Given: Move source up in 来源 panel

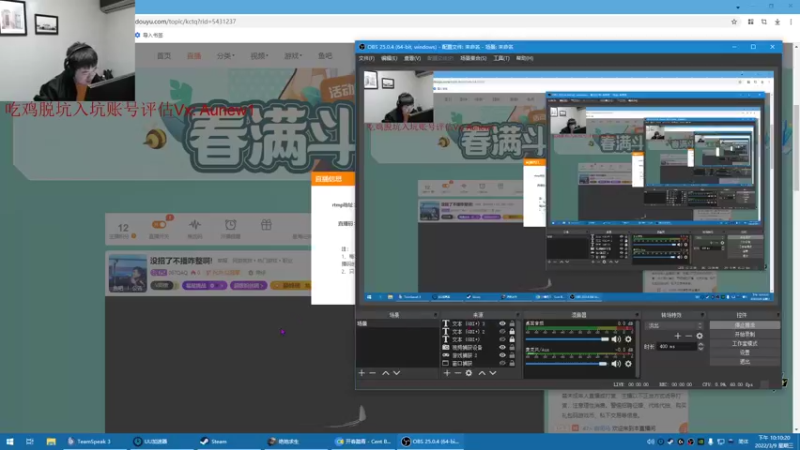Looking at the screenshot, I should pos(482,373).
